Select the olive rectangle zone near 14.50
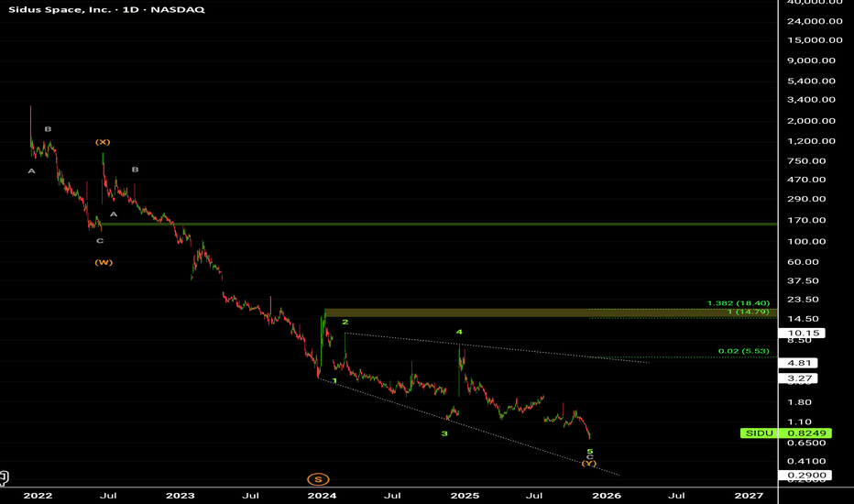 tap(551, 312)
